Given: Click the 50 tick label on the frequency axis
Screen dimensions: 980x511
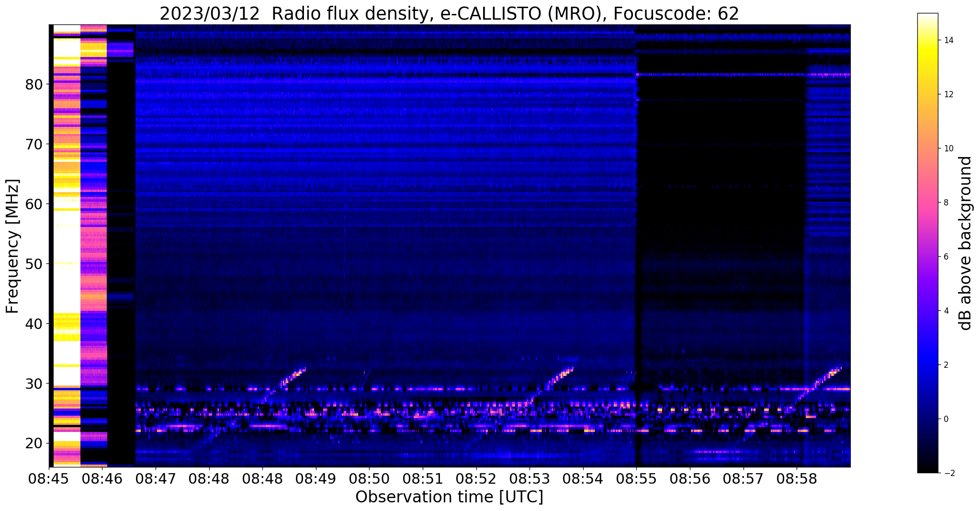Looking at the screenshot, I should click(34, 264).
